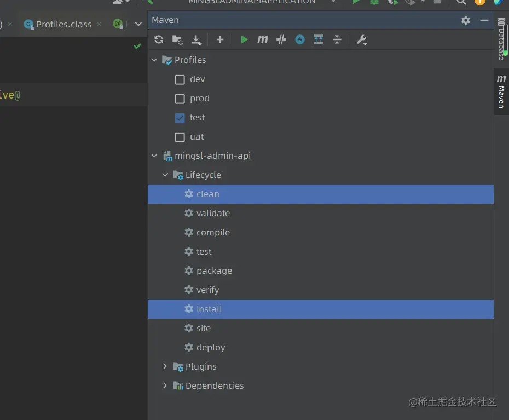Open Maven Settings wrench icon
This screenshot has height=420, width=509.
click(x=361, y=39)
